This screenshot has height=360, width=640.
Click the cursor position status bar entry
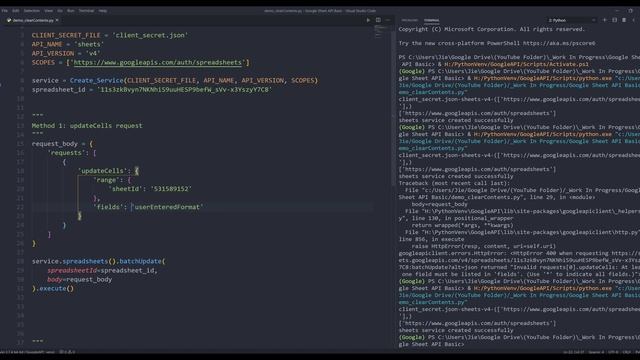pos(574,352)
